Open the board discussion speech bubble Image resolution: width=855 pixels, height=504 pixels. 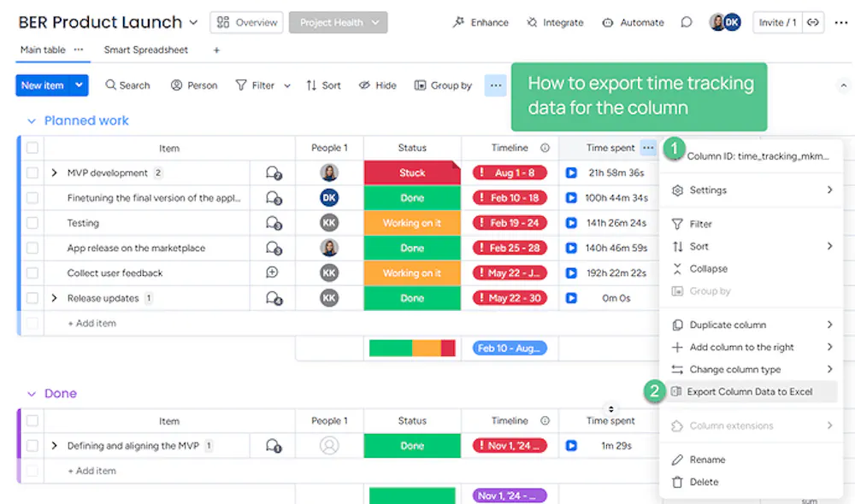pyautogui.click(x=687, y=22)
